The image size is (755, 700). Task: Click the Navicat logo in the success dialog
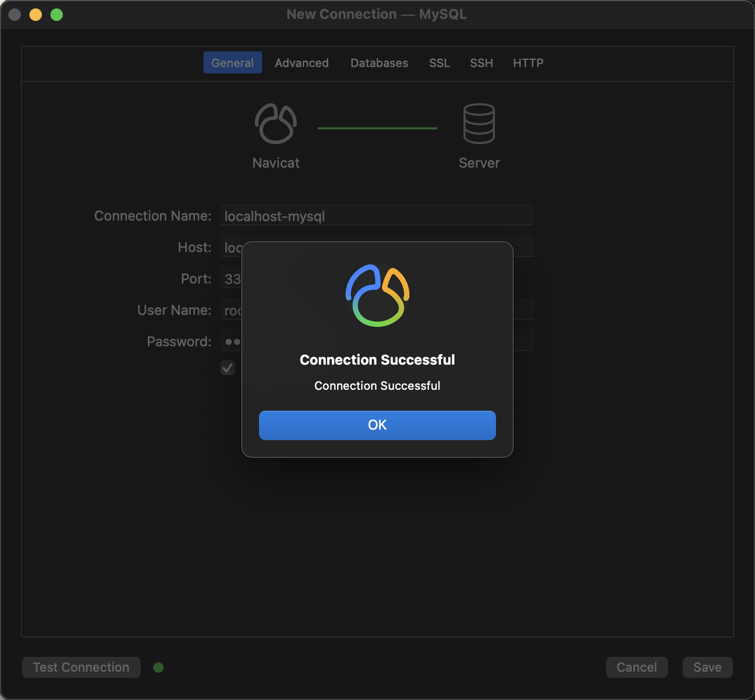pyautogui.click(x=377, y=296)
